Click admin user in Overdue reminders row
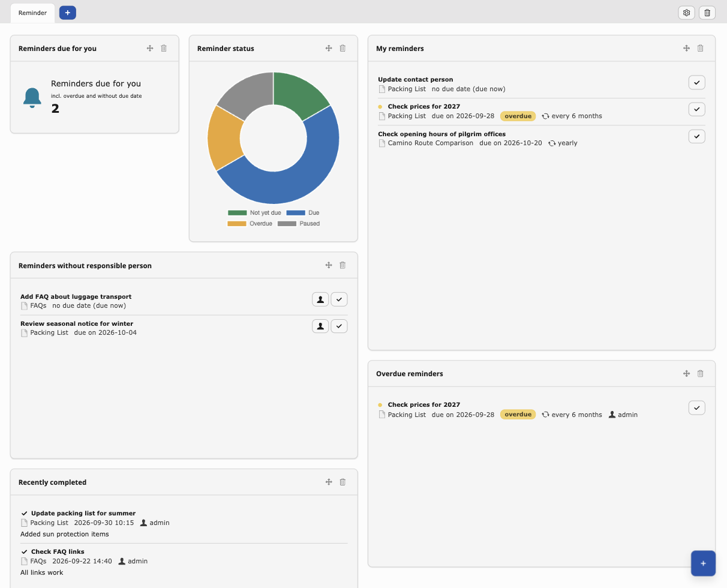 pos(627,415)
